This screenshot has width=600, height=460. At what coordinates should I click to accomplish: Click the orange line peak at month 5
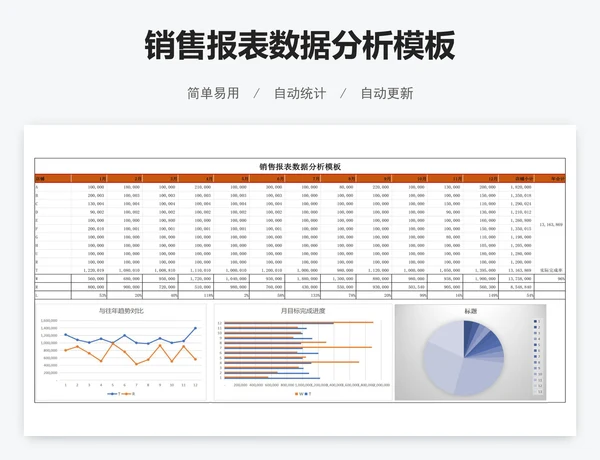[x=113, y=344]
